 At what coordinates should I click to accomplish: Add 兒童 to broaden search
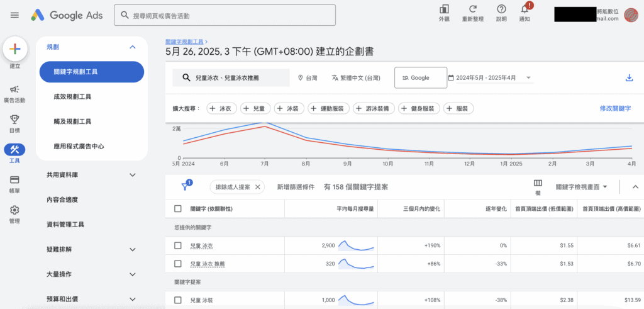[x=255, y=108]
